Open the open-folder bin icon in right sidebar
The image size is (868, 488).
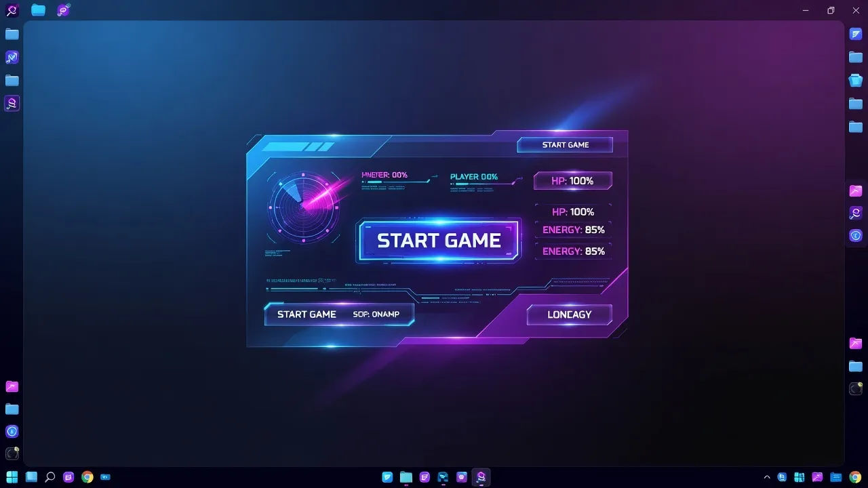856,80
